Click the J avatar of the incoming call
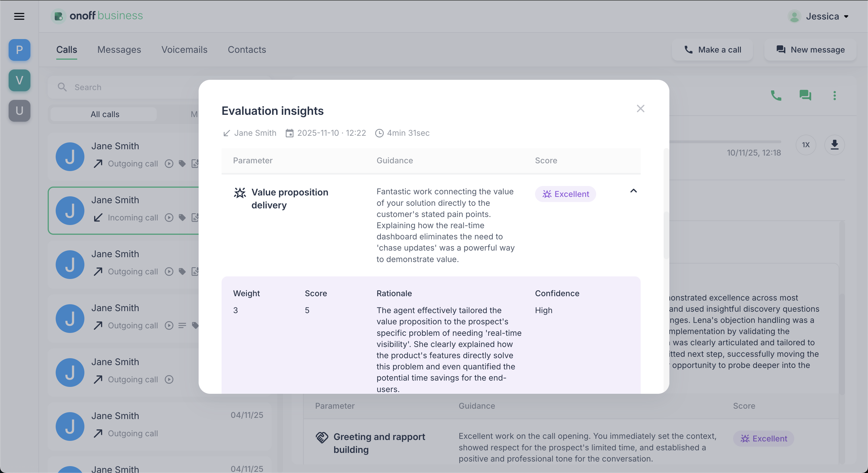 (70, 211)
